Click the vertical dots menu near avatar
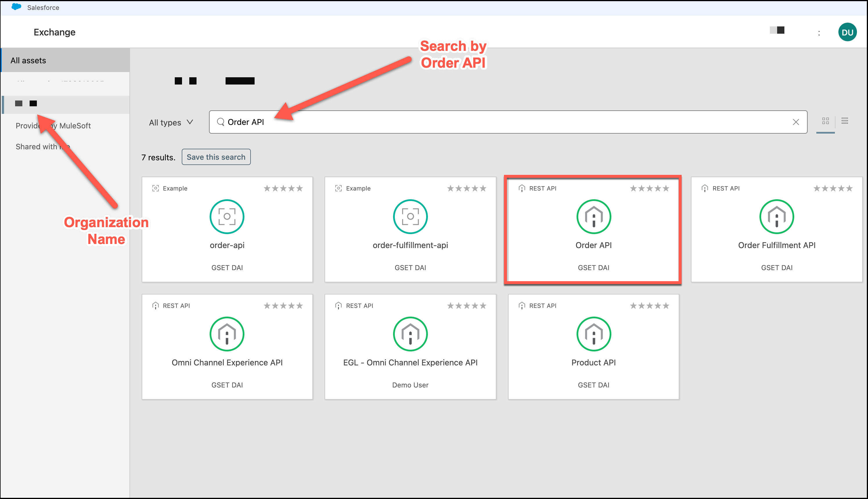This screenshot has width=868, height=499. point(819,33)
